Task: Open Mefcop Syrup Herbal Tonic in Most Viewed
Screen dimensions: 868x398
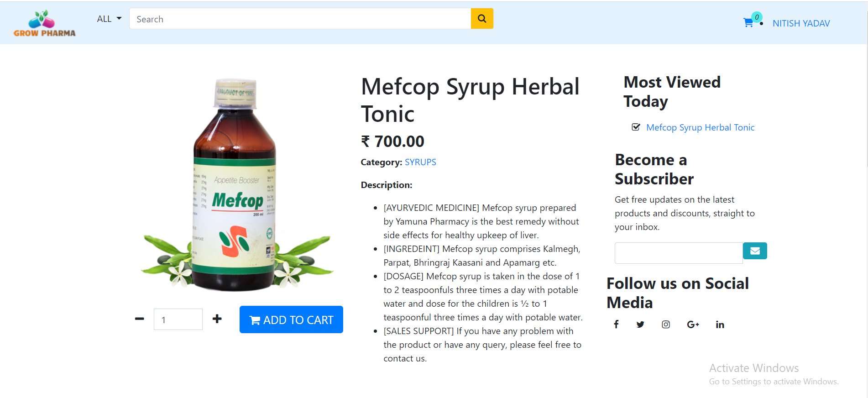Action: pos(700,127)
